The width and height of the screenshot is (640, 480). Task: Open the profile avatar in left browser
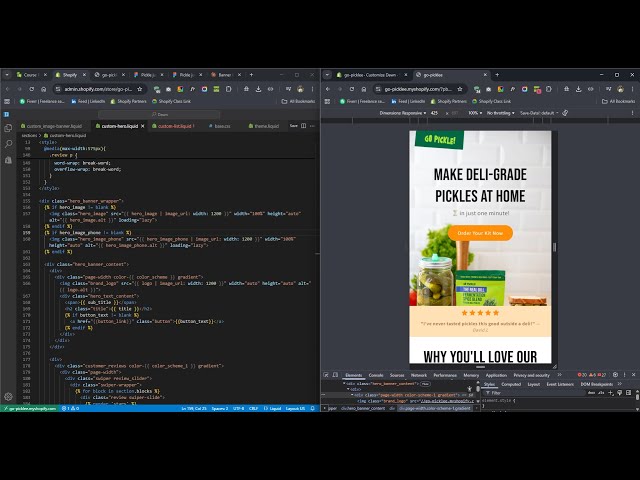click(300, 89)
